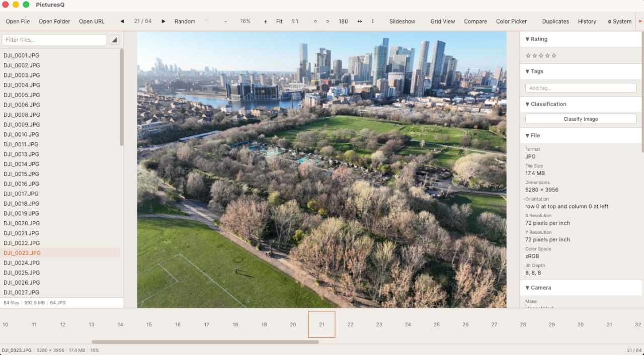
Task: Select DJI_0005.JPG in file list
Action: (60, 95)
